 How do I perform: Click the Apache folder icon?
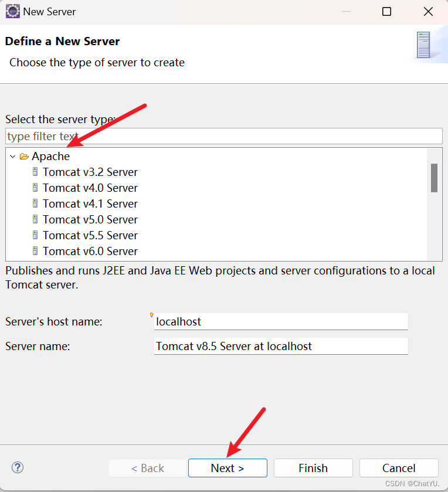coord(24,156)
